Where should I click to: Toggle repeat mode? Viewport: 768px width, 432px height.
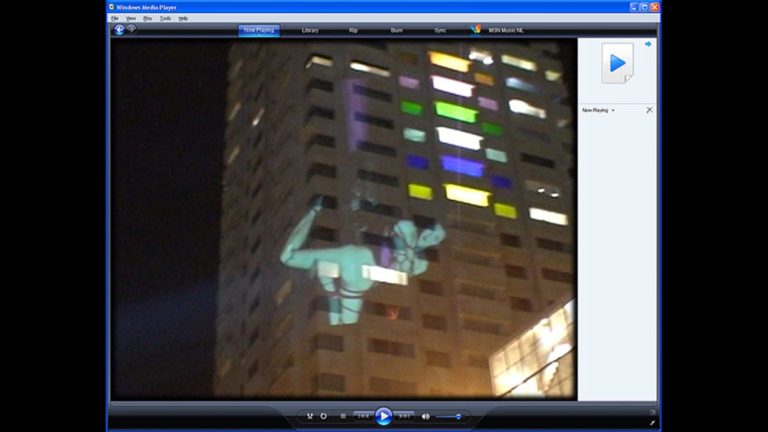[x=323, y=416]
